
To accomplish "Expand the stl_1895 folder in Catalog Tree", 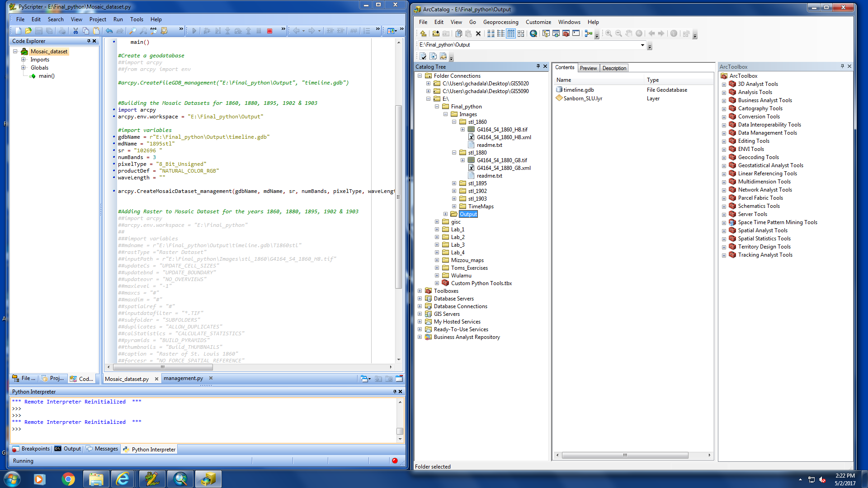I will tap(454, 183).
